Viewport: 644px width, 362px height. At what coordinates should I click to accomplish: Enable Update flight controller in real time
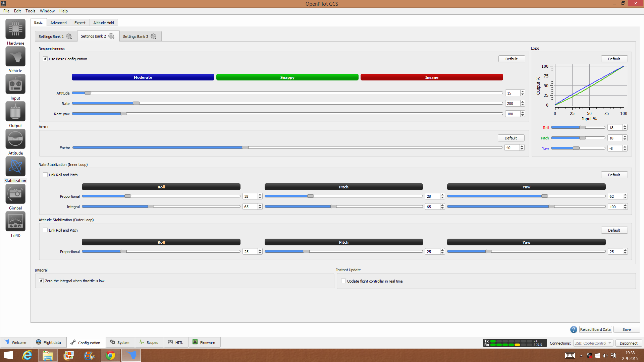(343, 281)
